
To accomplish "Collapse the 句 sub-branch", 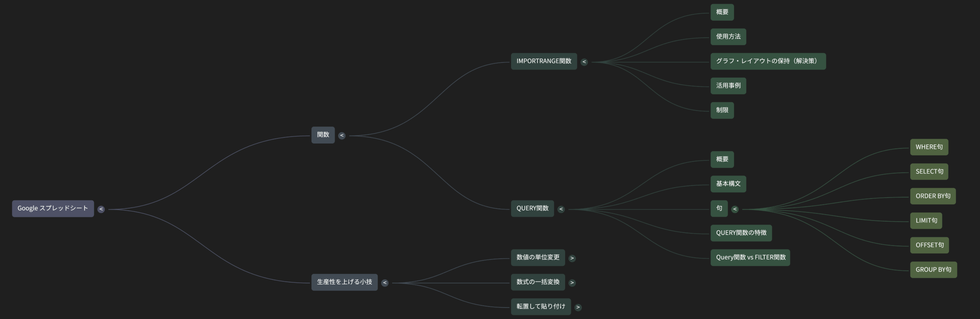I will point(735,209).
